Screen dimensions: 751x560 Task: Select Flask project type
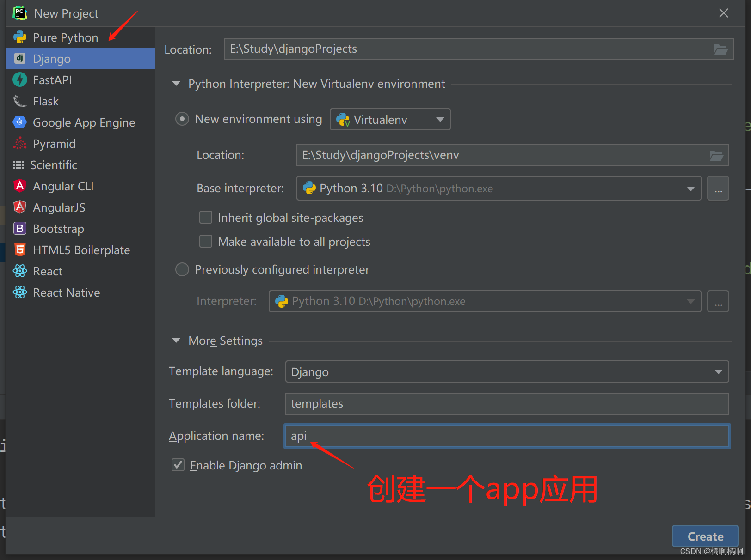[80, 101]
